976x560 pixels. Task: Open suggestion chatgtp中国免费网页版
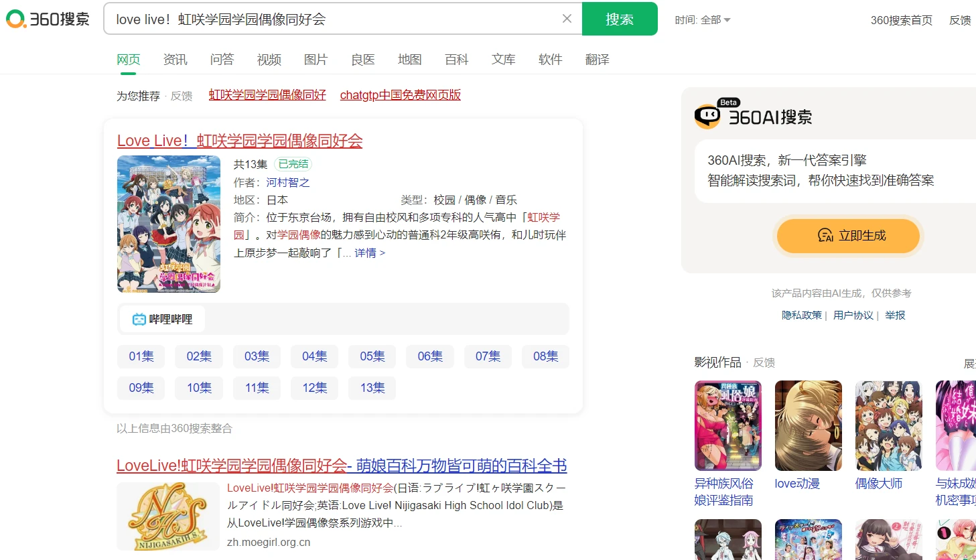[401, 95]
